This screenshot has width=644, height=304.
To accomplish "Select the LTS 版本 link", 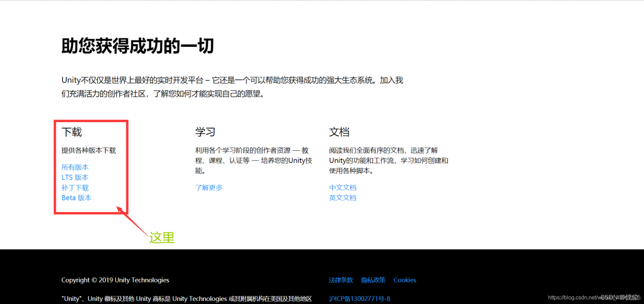I will tap(74, 177).
